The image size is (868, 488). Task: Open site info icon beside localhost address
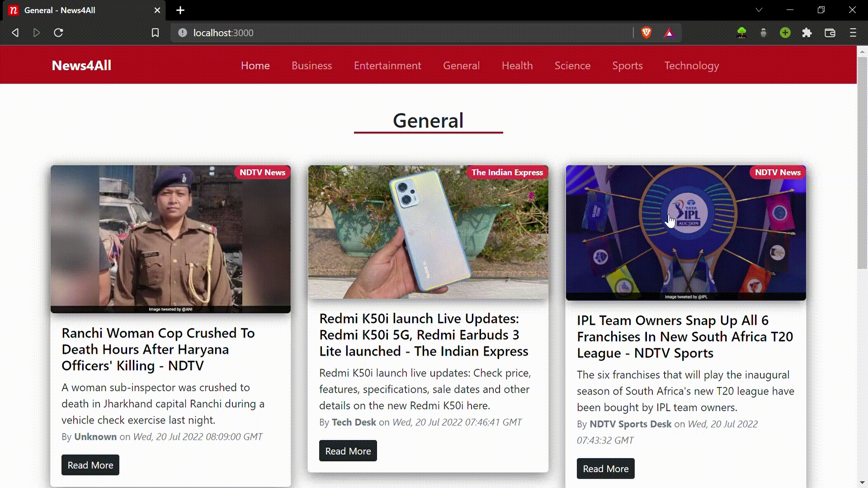click(183, 33)
